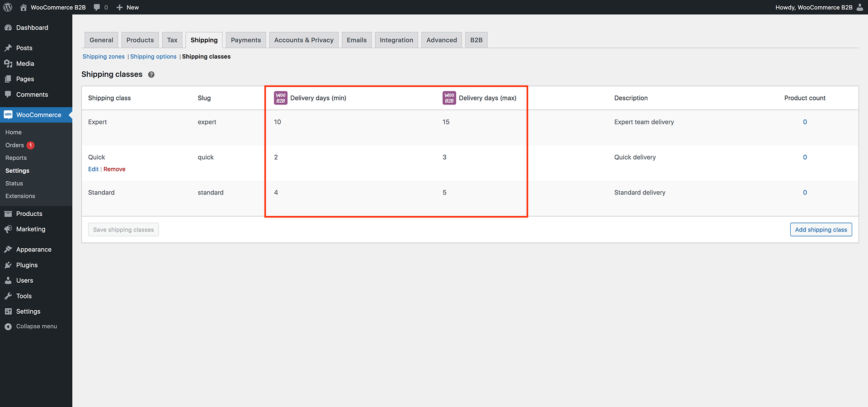Viewport: 868px width, 407px height.
Task: Open the Advanced tab
Action: (x=442, y=40)
